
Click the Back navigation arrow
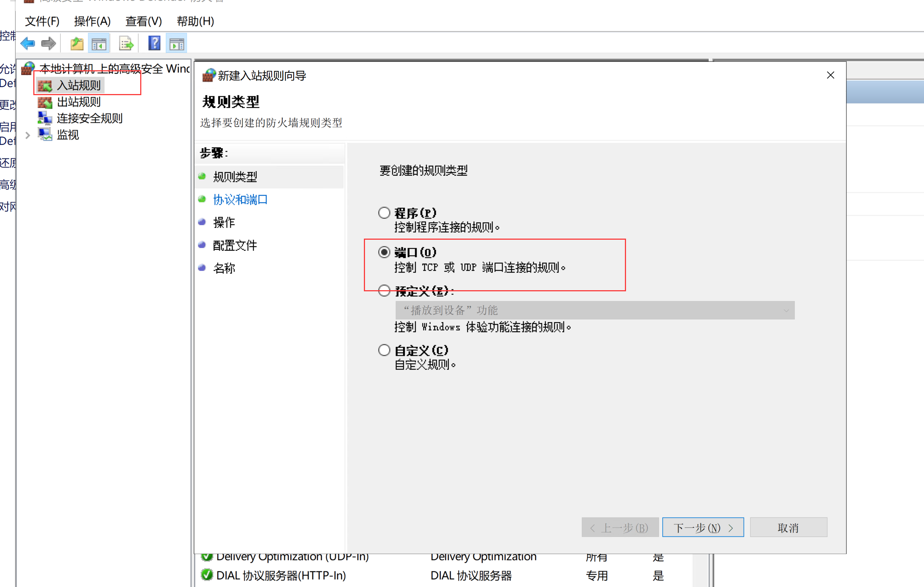[x=27, y=43]
